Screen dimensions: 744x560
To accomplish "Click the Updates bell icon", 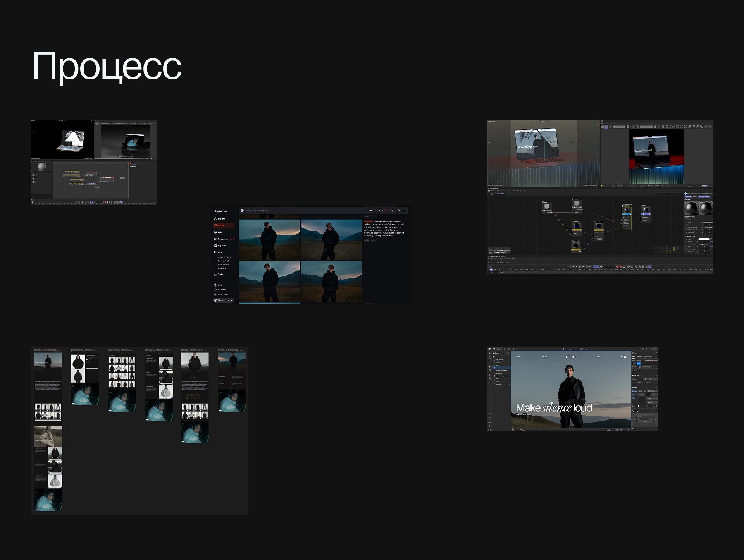I will click(215, 290).
